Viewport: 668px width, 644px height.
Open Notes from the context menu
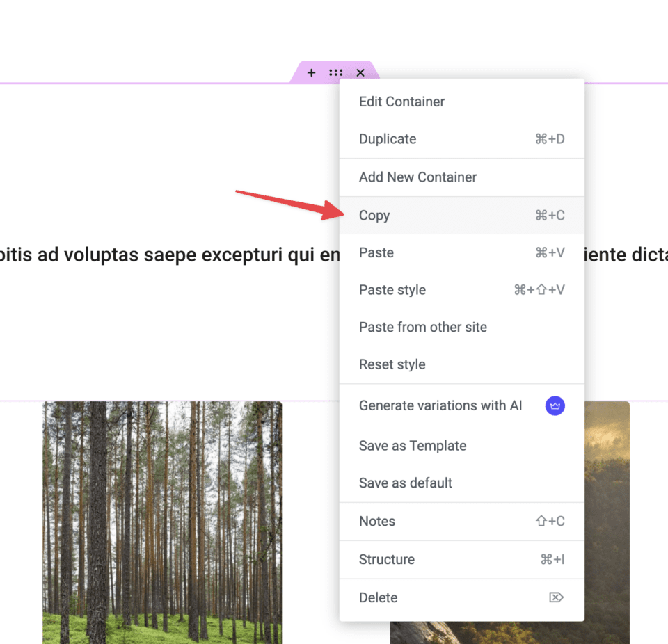pos(377,521)
